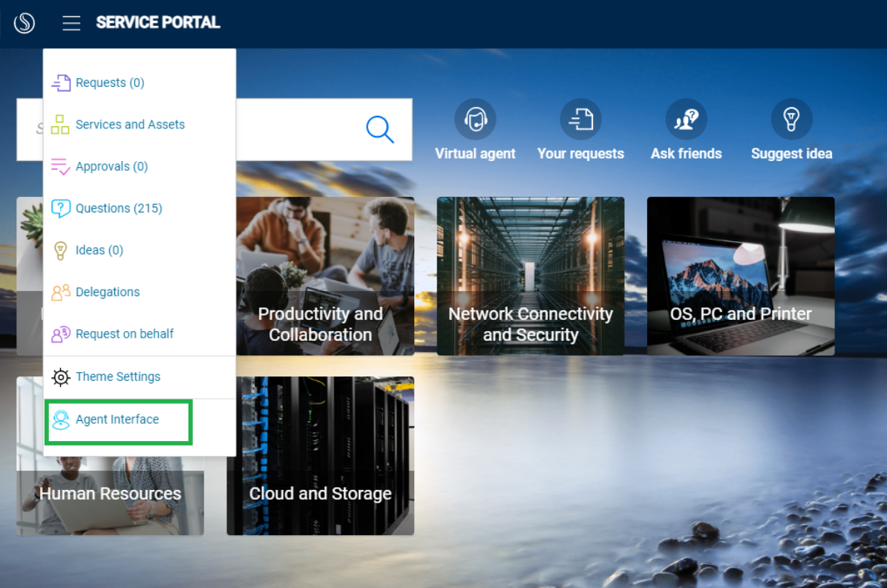
Task: Select the Agent Interface menu entry
Action: point(117,419)
